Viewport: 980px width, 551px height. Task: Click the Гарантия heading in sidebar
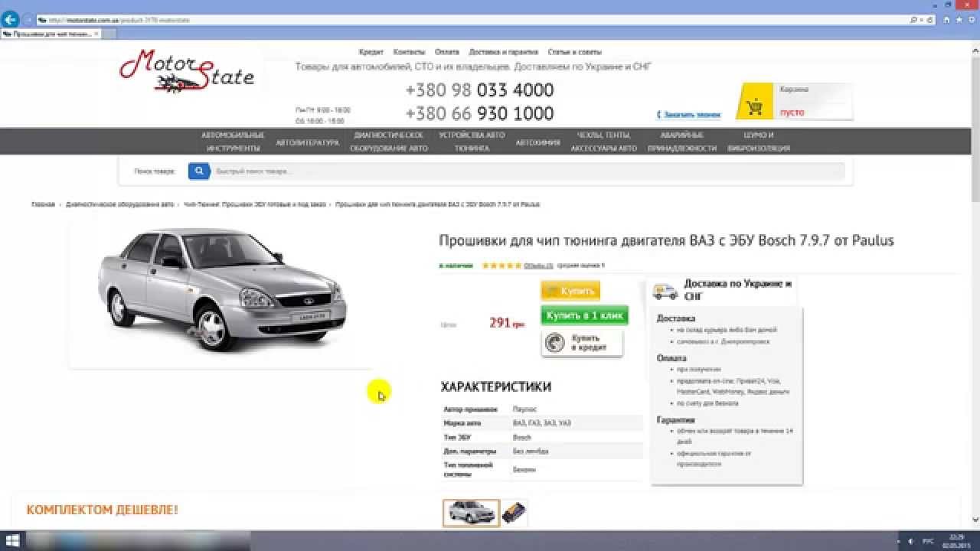[676, 420]
